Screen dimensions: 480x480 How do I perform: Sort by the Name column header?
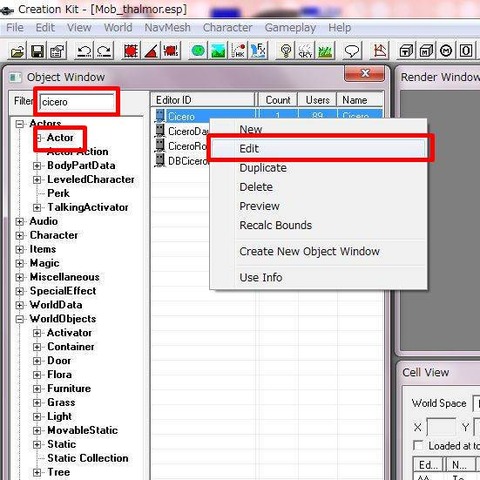[x=360, y=100]
